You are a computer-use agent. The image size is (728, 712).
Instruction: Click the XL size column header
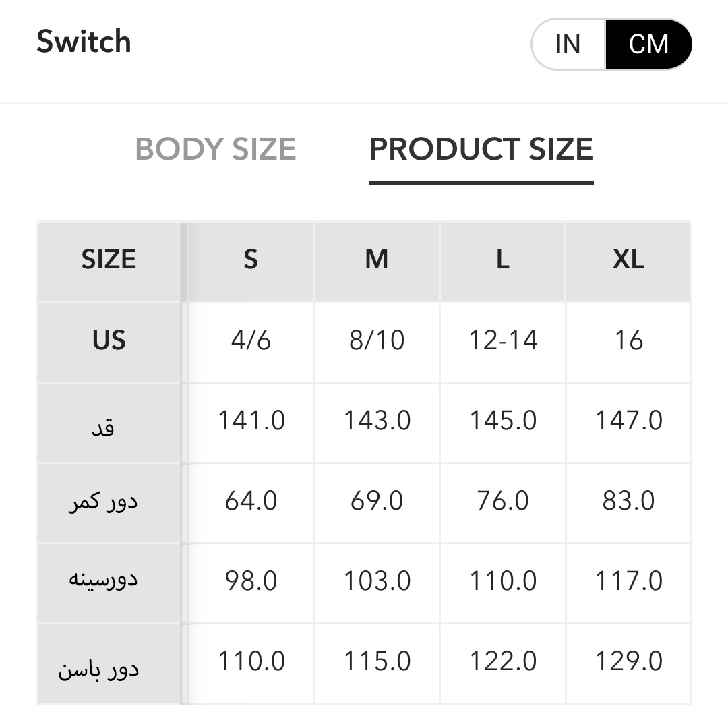[628, 260]
